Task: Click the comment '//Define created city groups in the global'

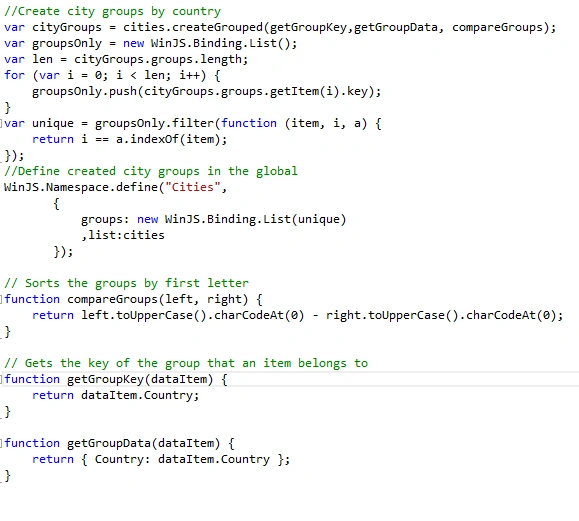Action: tap(151, 171)
